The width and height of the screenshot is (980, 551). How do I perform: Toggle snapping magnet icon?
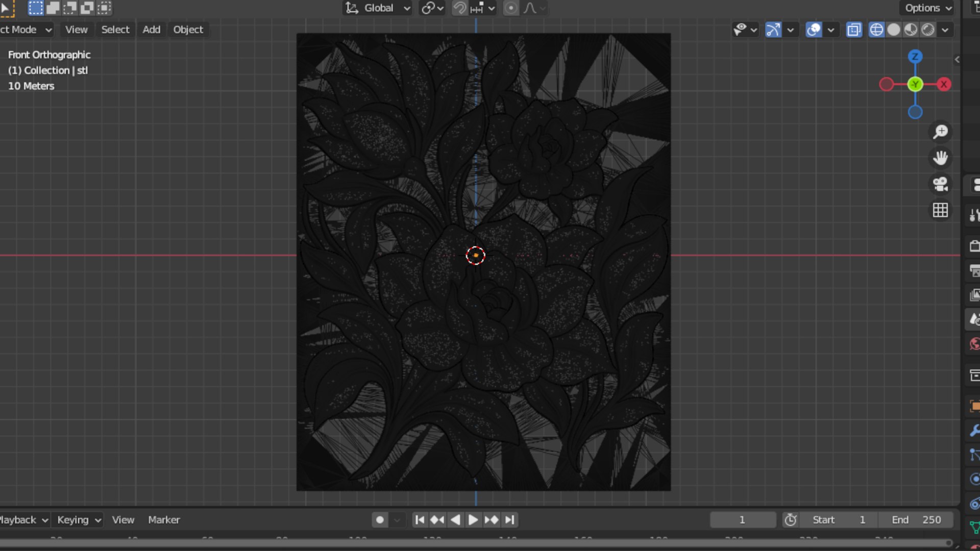pyautogui.click(x=459, y=8)
